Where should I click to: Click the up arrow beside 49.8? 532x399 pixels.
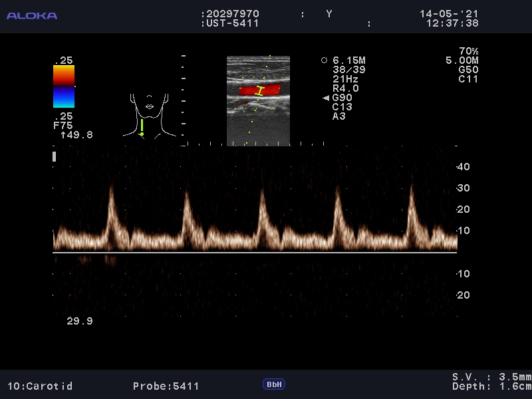tap(63, 135)
